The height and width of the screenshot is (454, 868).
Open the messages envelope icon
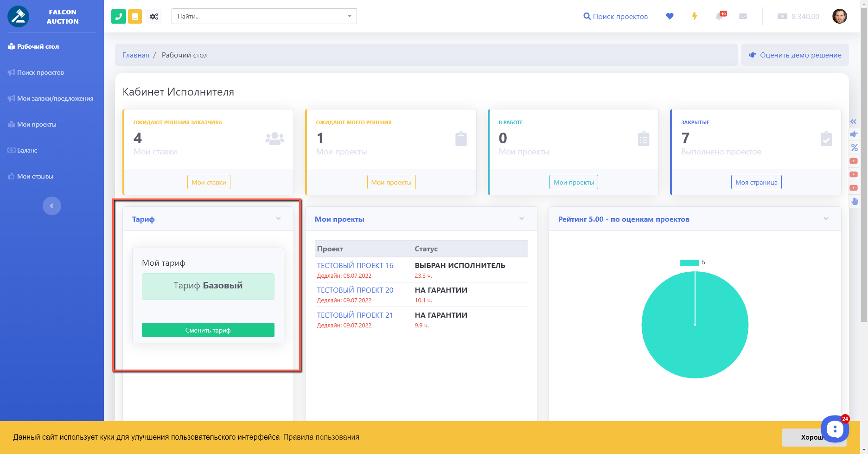click(x=743, y=16)
